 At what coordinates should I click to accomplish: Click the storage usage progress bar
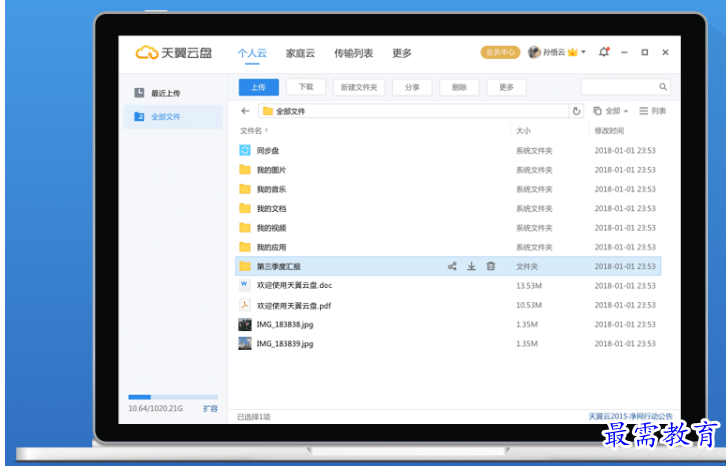[x=173, y=397]
